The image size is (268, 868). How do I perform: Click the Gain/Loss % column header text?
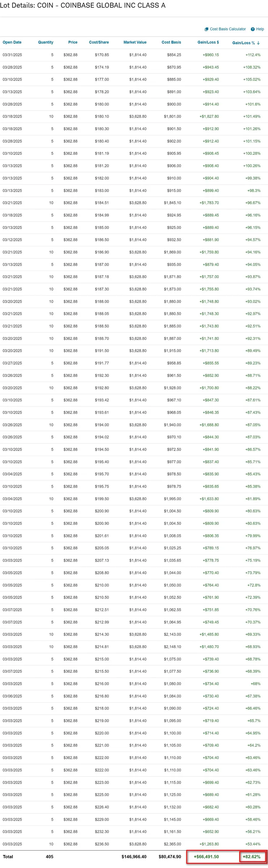tap(243, 43)
